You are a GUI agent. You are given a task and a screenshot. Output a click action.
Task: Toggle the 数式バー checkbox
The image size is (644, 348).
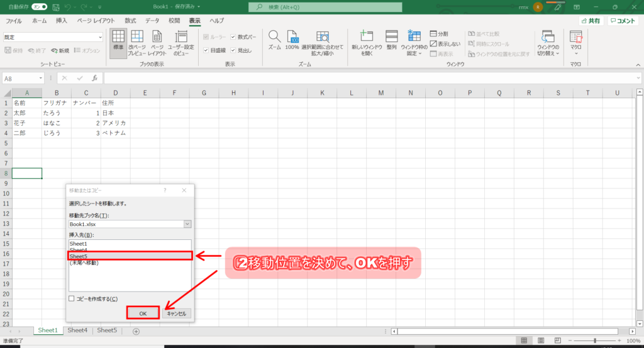tap(233, 37)
